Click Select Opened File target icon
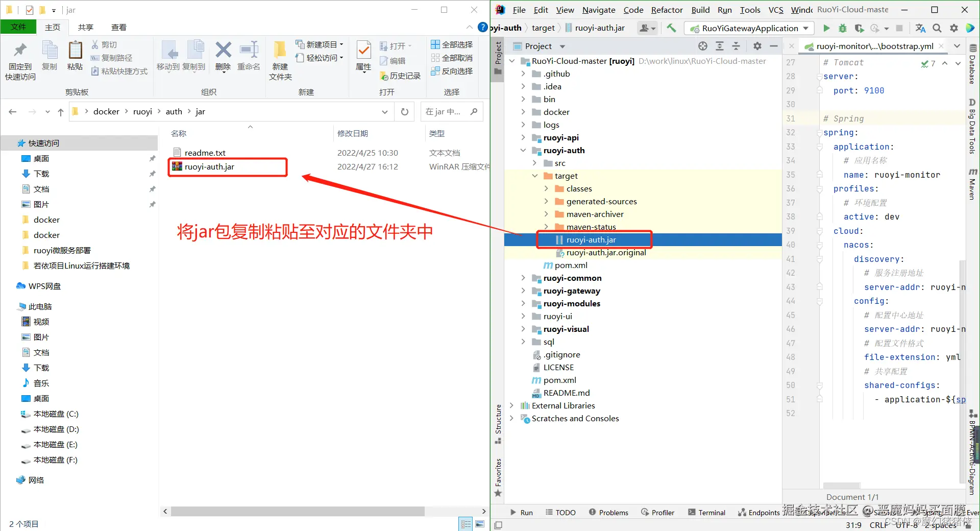Image resolution: width=980 pixels, height=531 pixels. 703,46
